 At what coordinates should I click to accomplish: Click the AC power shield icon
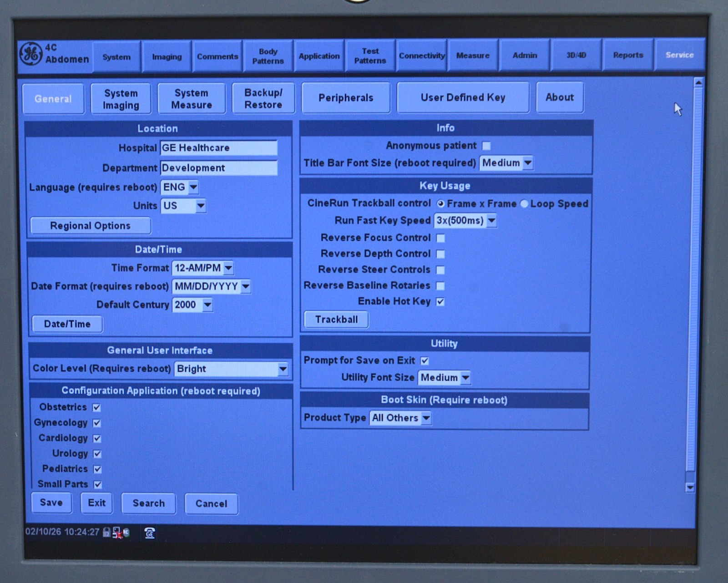point(126,532)
